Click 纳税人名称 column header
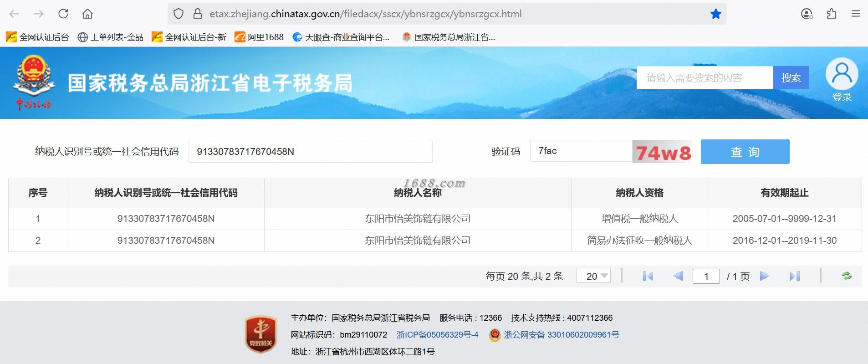 coord(418,193)
